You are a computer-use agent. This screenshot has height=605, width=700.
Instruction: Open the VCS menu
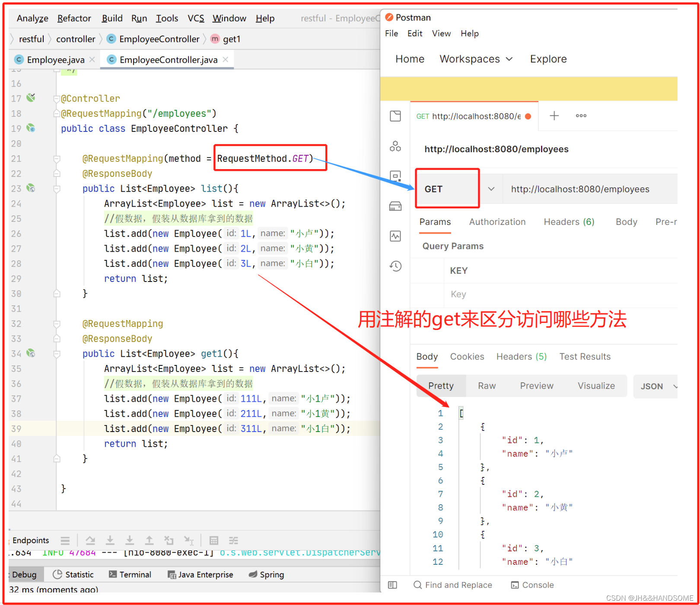[x=196, y=18]
